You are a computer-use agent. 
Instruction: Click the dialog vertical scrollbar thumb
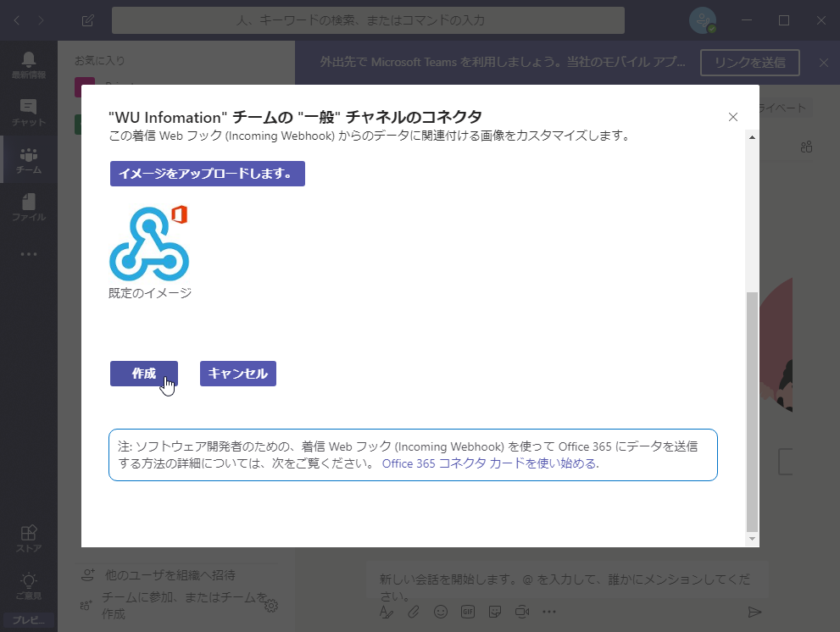[x=752, y=412]
